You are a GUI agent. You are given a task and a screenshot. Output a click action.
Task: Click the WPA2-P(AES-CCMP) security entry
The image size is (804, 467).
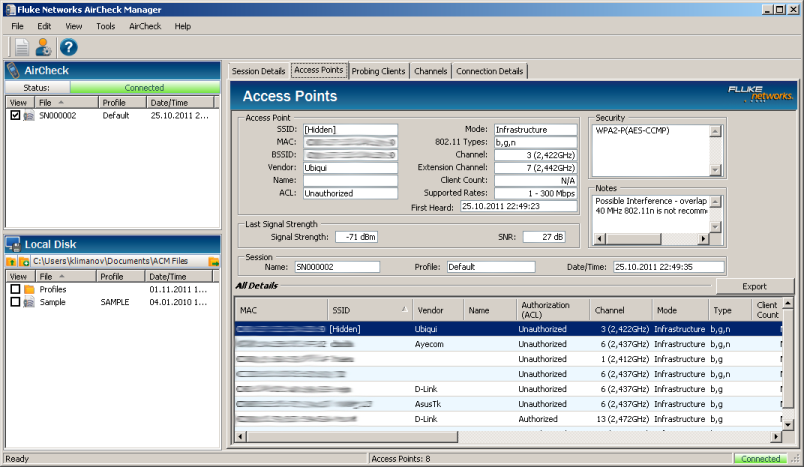[x=632, y=131]
